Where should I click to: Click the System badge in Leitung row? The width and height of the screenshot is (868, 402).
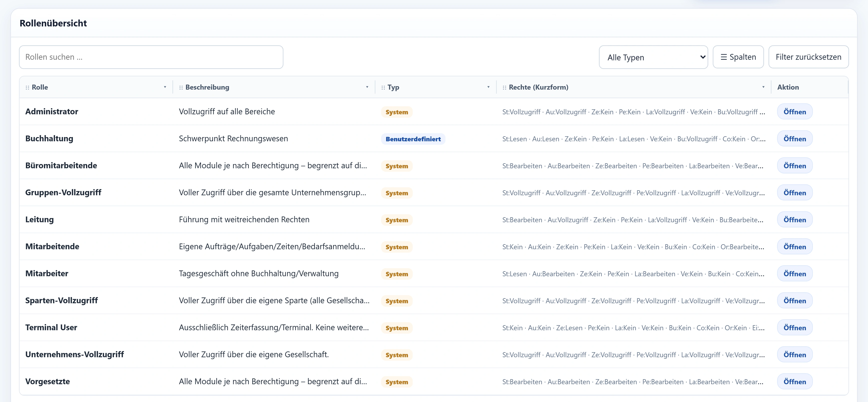(x=397, y=220)
